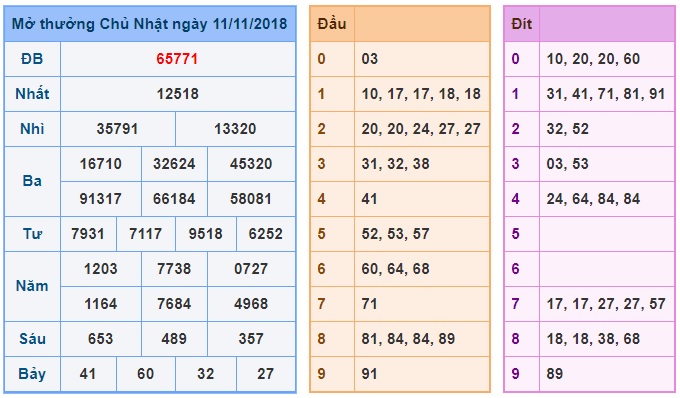This screenshot has width=680, height=398.
Task: Select sixth prize number 489
Action: click(174, 339)
